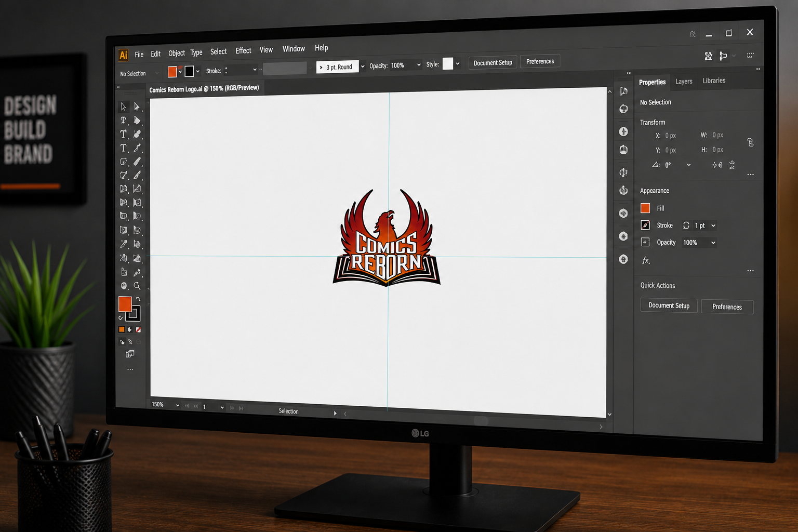This screenshot has height=532, width=798.
Task: Open the Edit Toolbar three dots
Action: click(x=130, y=369)
